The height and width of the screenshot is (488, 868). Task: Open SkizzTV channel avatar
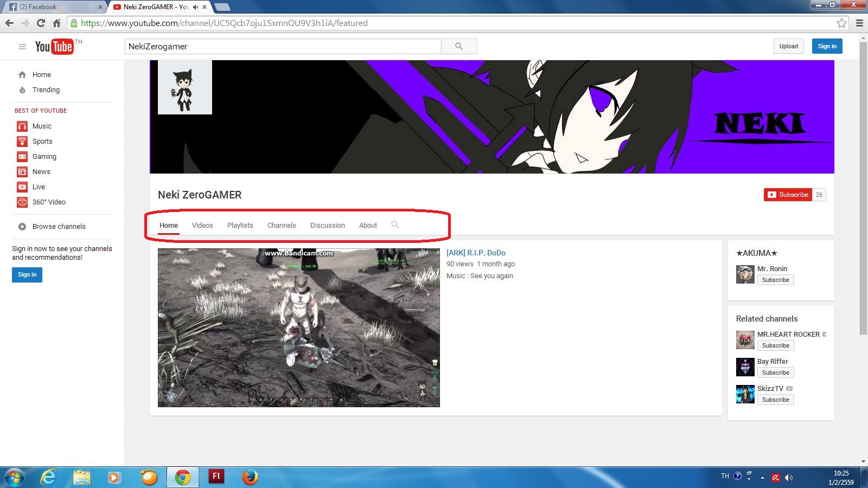point(745,394)
